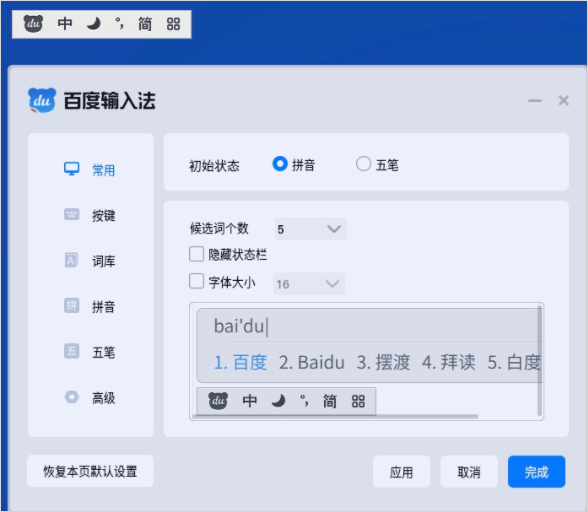This screenshot has height=512, width=588.
Task: Click the bai'du preview input text
Action: 241,326
